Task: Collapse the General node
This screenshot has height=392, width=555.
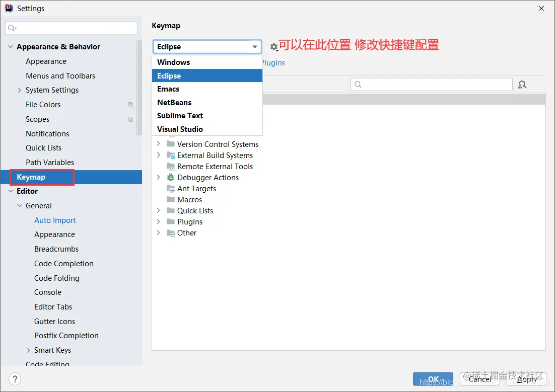Action: [x=20, y=205]
